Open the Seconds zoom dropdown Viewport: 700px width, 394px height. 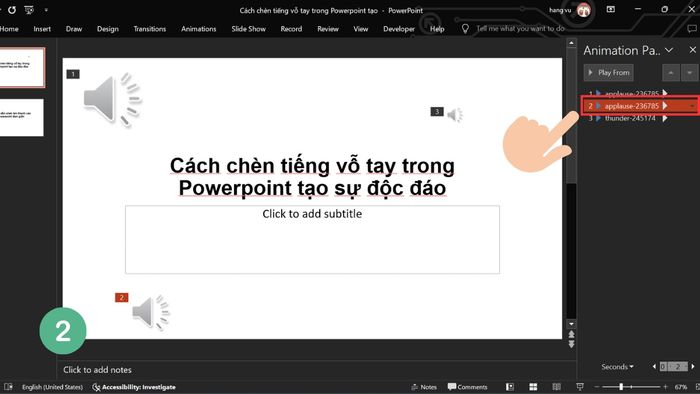click(x=617, y=367)
